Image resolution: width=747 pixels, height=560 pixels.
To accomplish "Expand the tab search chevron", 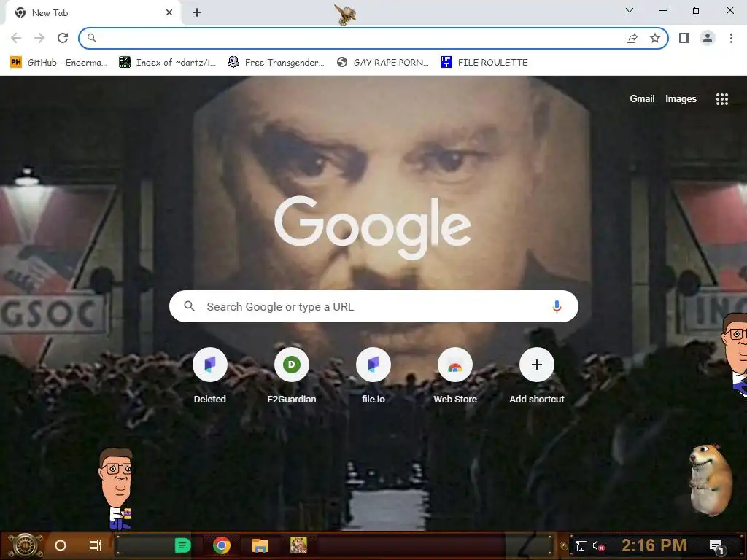I will point(630,10).
